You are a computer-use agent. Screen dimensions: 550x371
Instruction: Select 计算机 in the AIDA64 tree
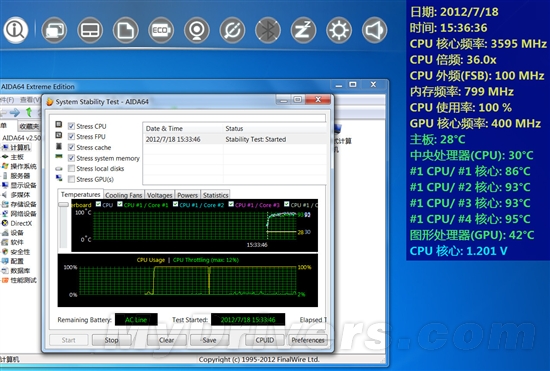pos(20,147)
